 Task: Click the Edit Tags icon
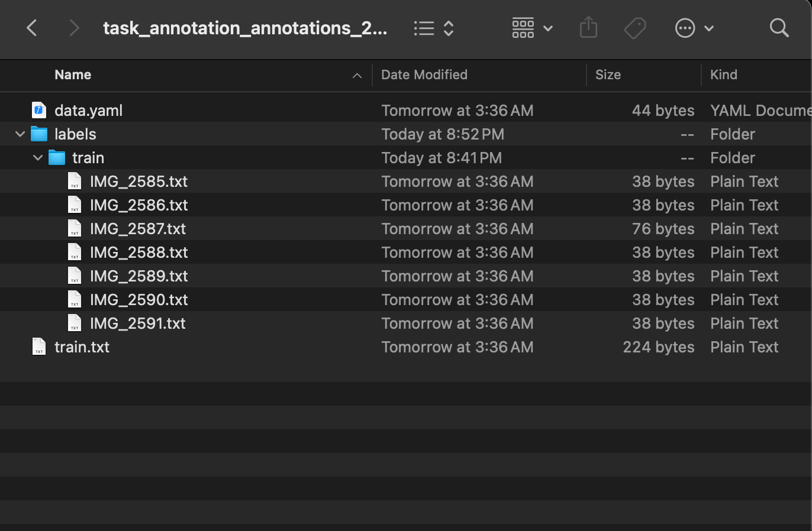(x=635, y=28)
